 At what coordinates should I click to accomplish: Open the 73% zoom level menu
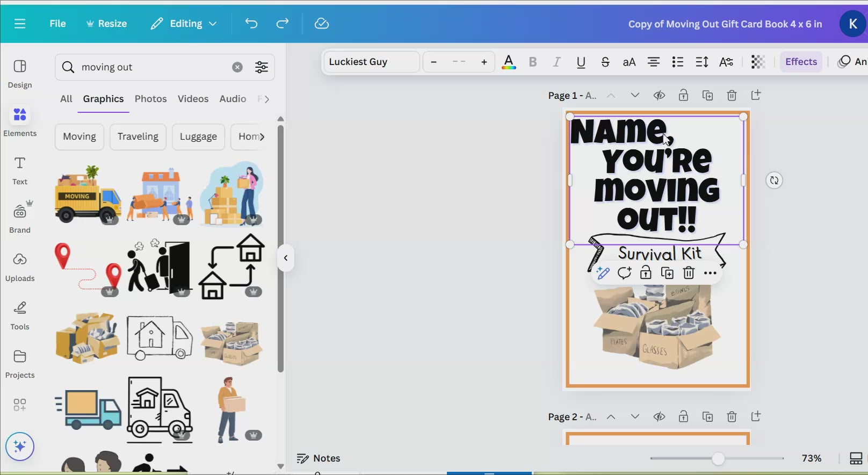812,458
